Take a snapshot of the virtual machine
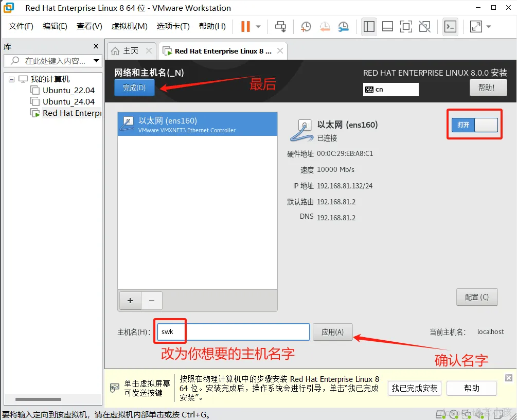 click(x=306, y=26)
